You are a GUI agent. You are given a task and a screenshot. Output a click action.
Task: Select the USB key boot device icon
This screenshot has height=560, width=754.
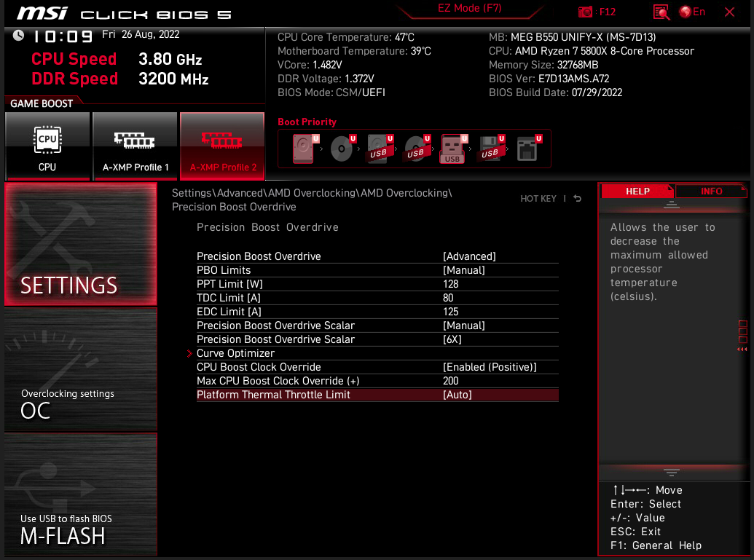(x=453, y=149)
